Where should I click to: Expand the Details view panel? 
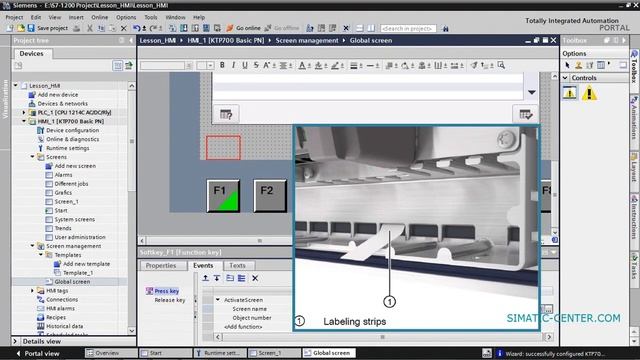point(16,341)
